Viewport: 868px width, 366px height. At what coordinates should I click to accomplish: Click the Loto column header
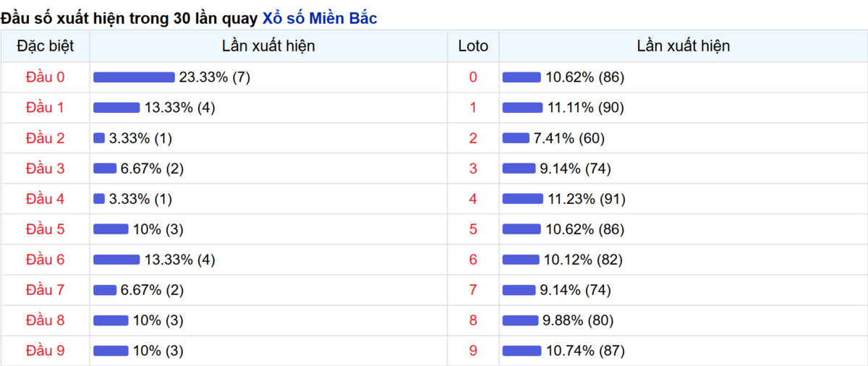473,46
